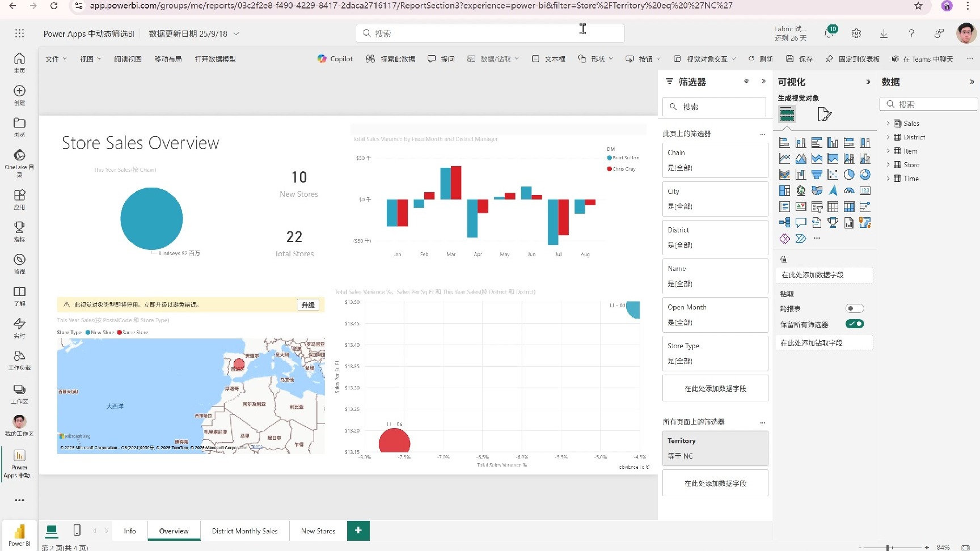The height and width of the screenshot is (551, 980).
Task: Select the pie chart visual
Action: pyautogui.click(x=849, y=175)
